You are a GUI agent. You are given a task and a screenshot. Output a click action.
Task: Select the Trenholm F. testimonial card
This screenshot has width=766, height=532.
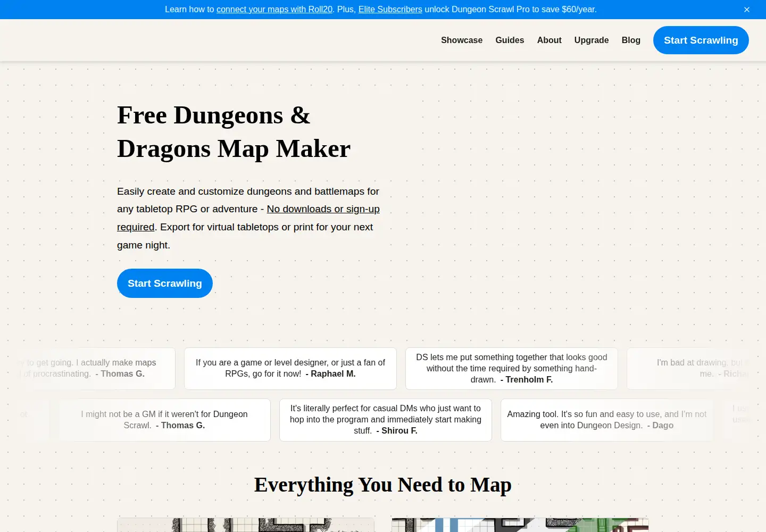(x=512, y=368)
